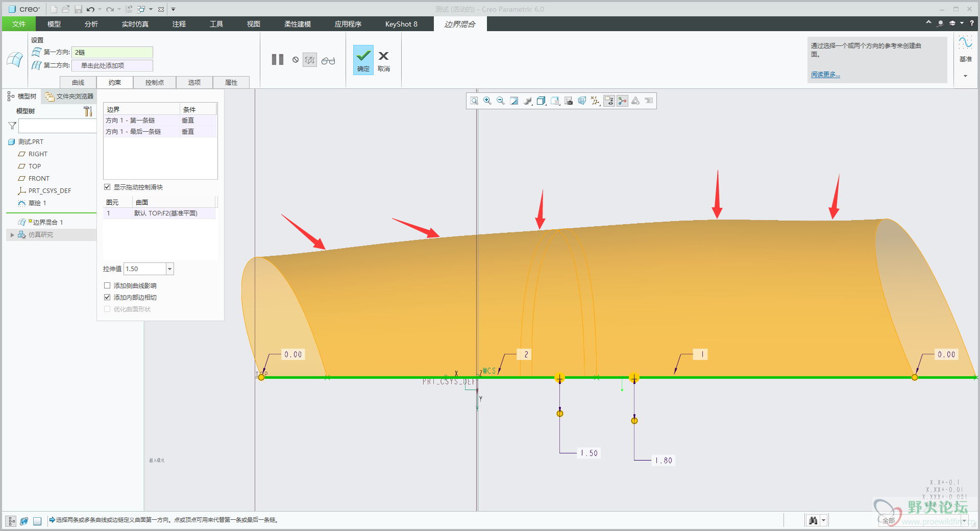Open the Windows list dropdown arrow
This screenshot has height=531, width=980.
tap(151, 9)
